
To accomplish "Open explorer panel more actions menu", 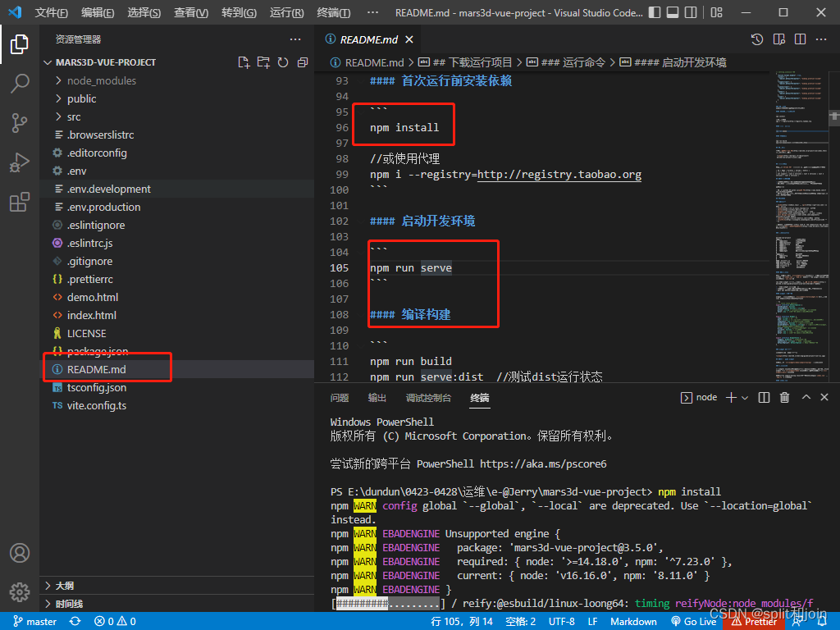I will (x=295, y=39).
